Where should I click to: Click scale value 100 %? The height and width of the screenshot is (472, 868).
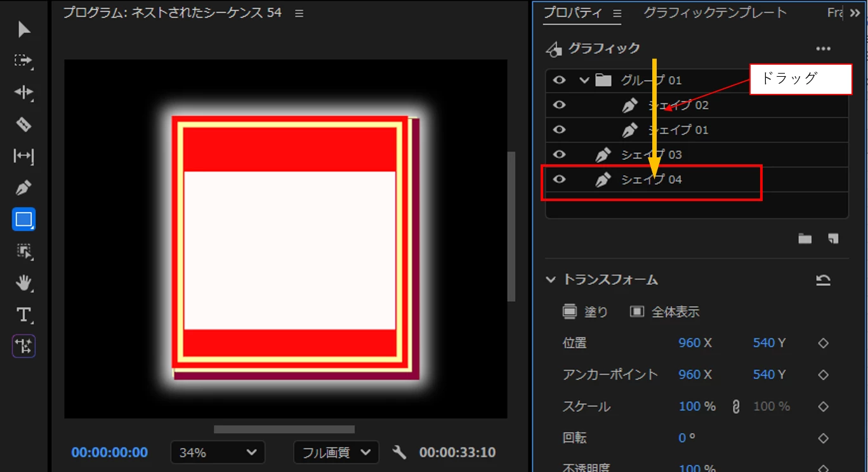(697, 407)
